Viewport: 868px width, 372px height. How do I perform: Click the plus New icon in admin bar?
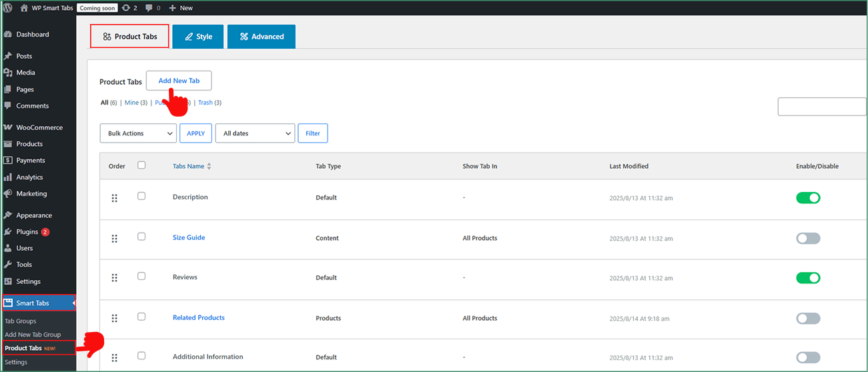coord(172,8)
